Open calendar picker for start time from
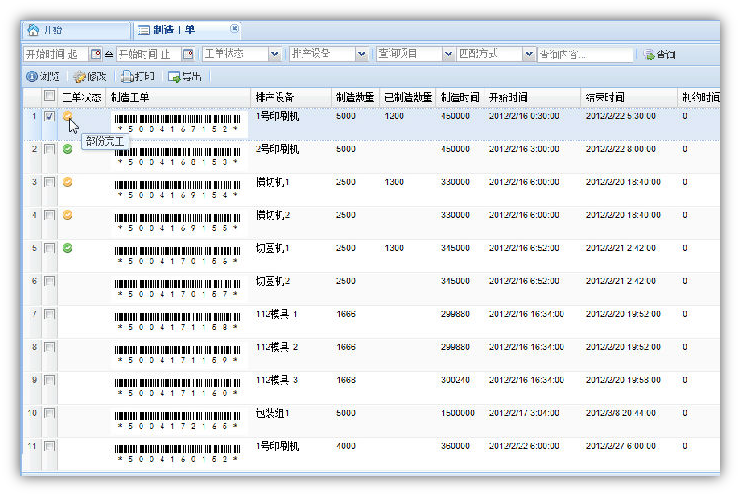This screenshot has height=496, width=740. (95, 54)
